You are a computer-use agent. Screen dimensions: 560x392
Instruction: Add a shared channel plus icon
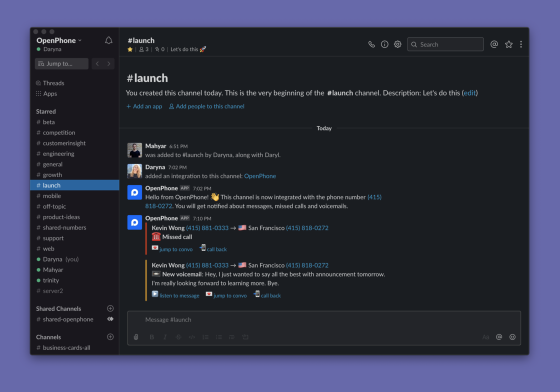(110, 308)
